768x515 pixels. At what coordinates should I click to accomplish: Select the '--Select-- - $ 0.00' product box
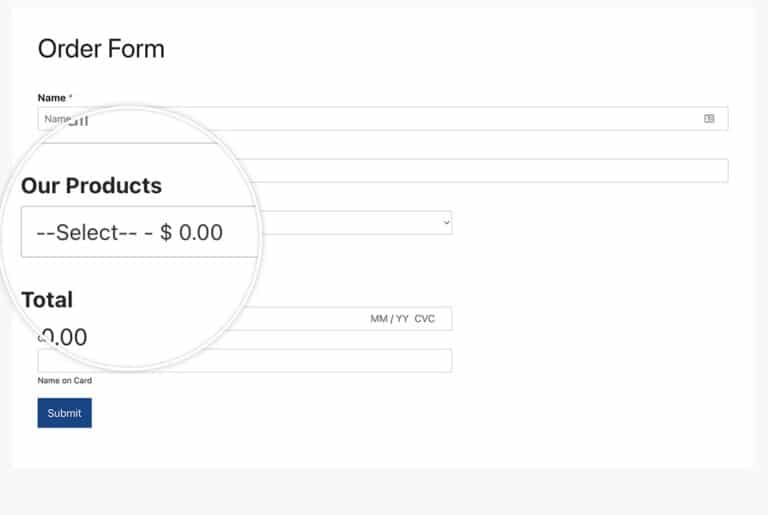point(140,232)
